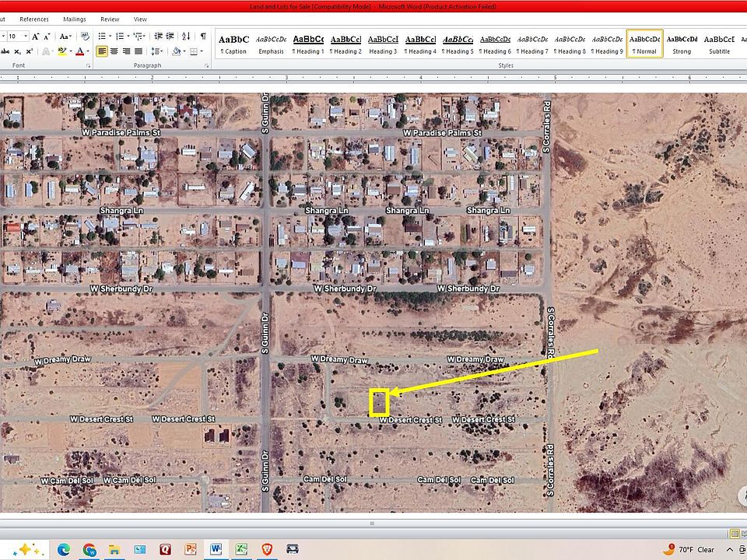Click the aerial map image in the document

pos(373,303)
